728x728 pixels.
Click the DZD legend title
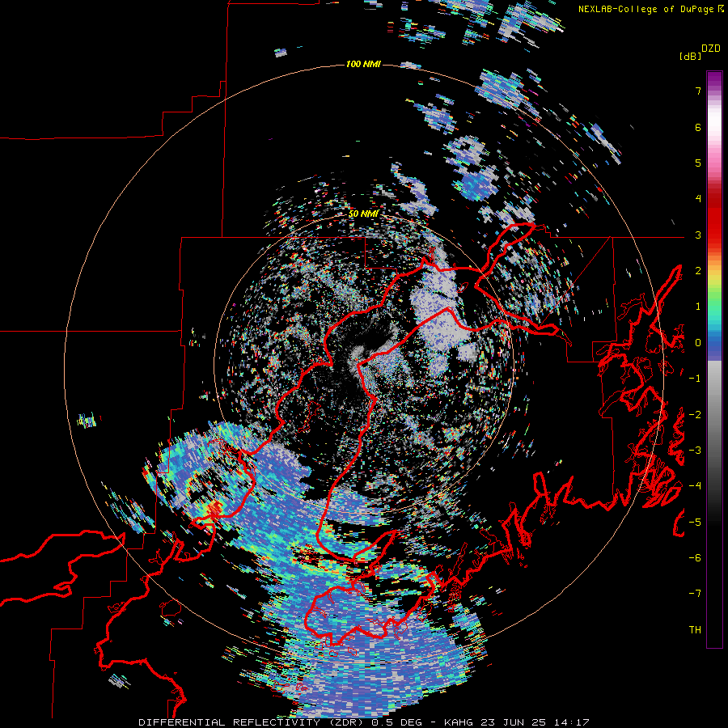pos(711,49)
